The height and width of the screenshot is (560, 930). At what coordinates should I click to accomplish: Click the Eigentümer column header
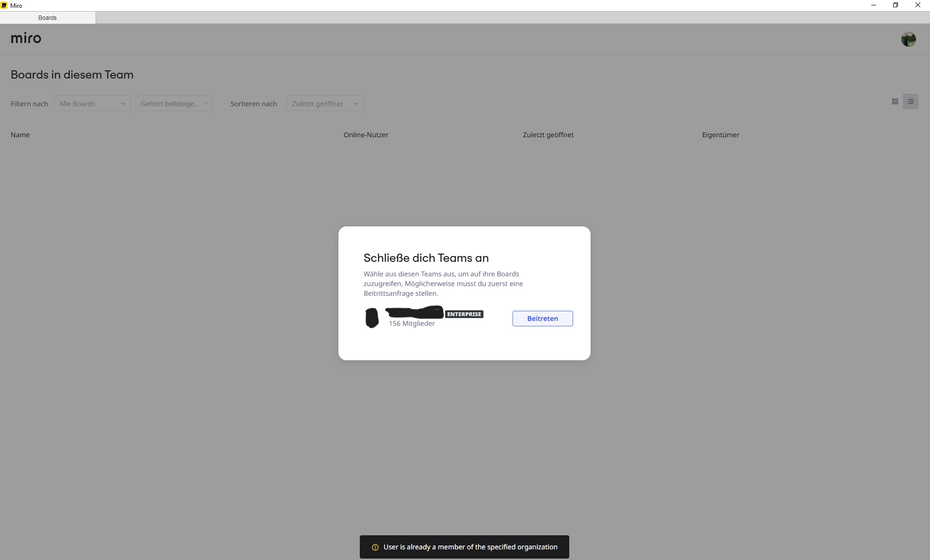pyautogui.click(x=721, y=135)
